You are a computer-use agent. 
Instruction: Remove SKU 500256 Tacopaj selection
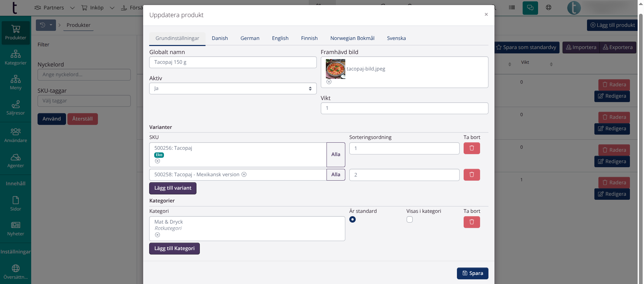[x=158, y=161]
